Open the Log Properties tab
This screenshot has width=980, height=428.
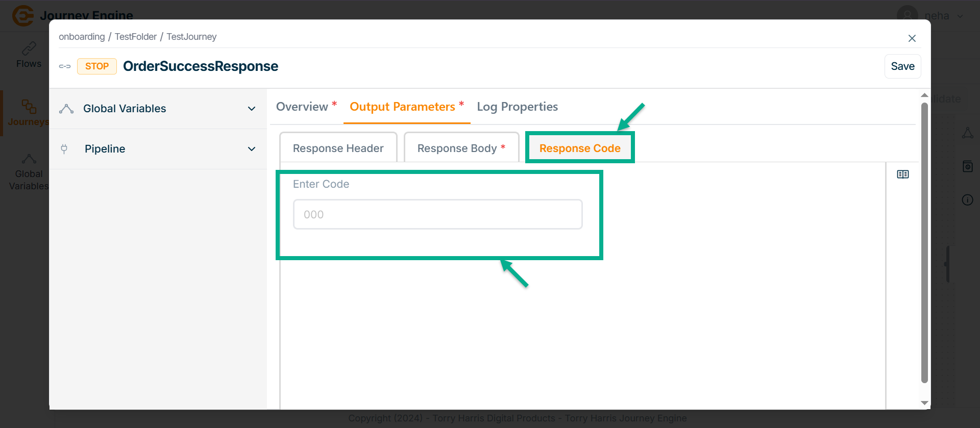(x=517, y=107)
